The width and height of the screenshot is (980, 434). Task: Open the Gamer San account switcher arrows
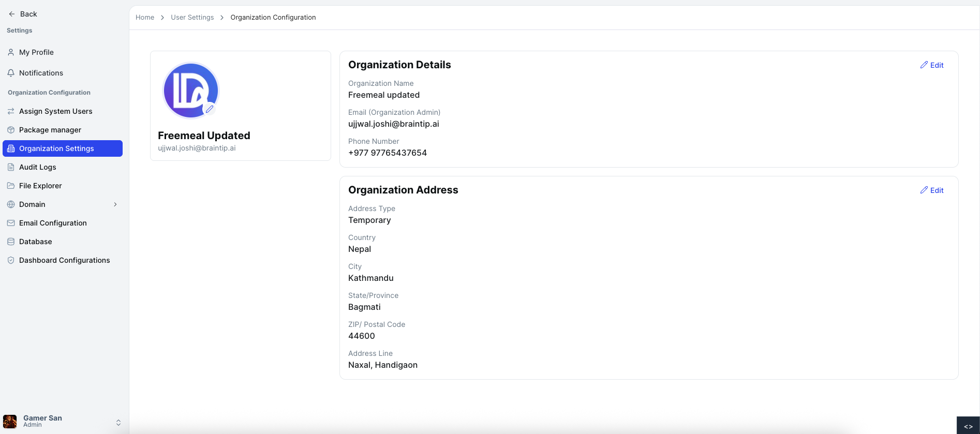click(x=118, y=423)
